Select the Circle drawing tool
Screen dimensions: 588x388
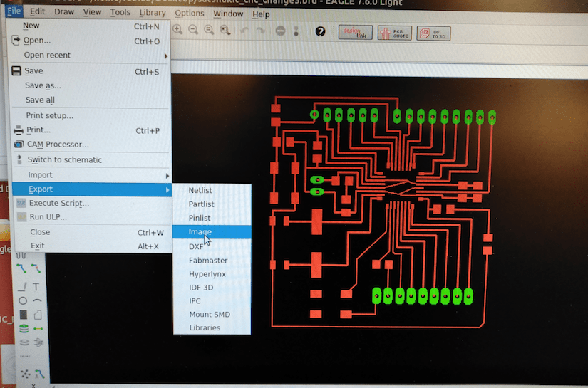23,300
